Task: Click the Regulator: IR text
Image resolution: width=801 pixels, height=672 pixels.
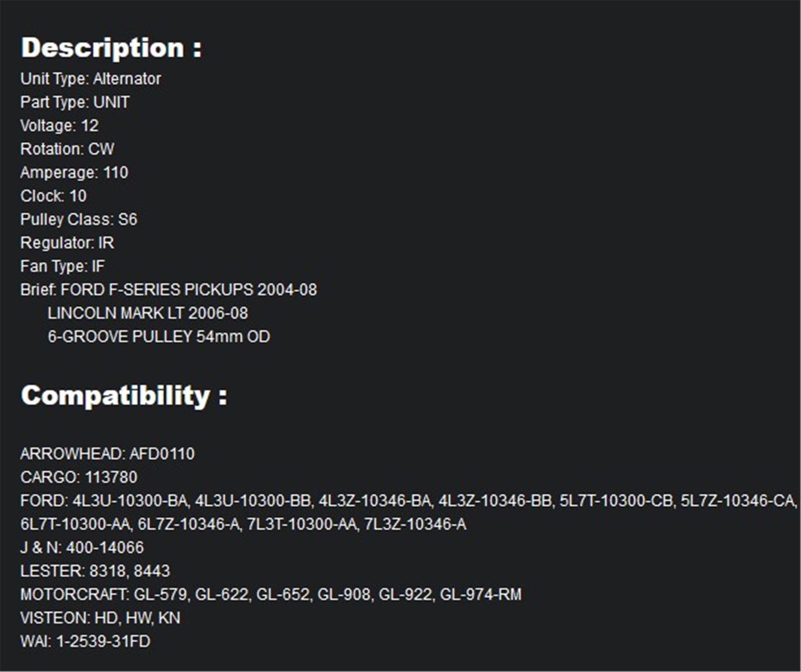Action: click(x=67, y=243)
